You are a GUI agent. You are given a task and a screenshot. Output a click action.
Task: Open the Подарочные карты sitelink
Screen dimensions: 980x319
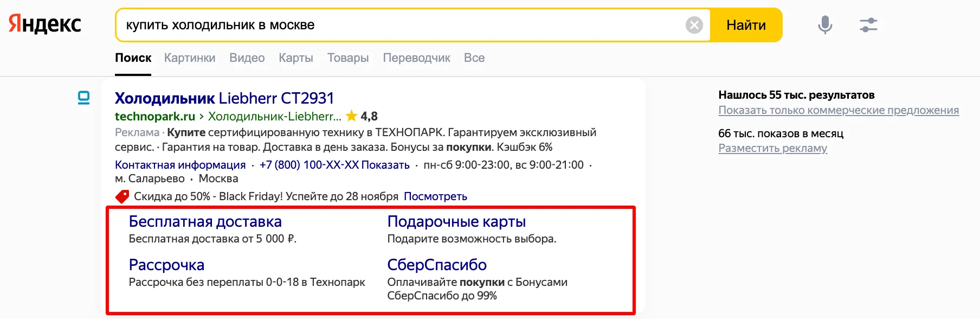[x=456, y=221]
